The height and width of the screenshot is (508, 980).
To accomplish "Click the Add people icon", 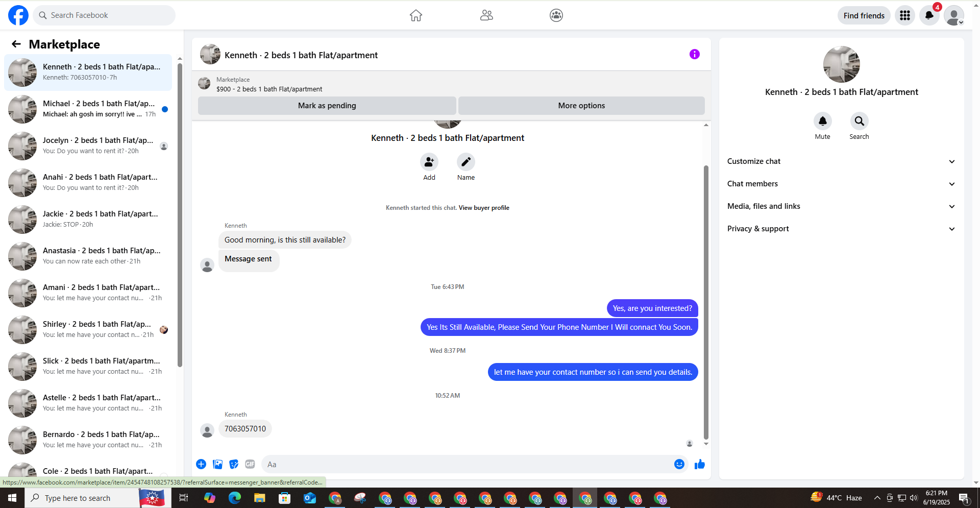I will click(x=429, y=162).
